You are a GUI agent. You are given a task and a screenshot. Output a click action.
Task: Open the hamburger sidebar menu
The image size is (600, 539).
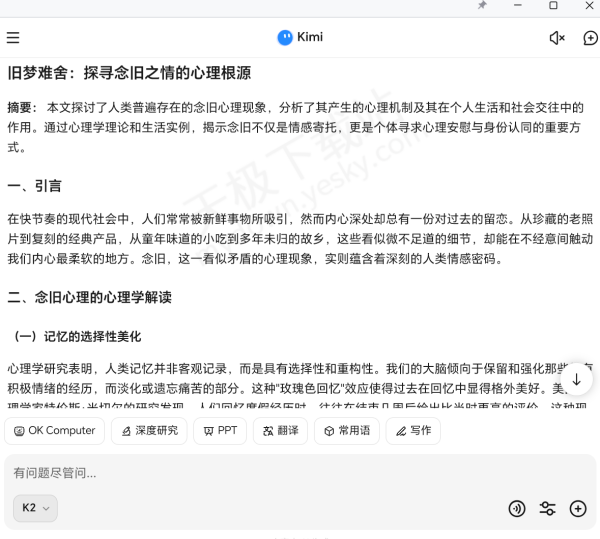click(13, 38)
